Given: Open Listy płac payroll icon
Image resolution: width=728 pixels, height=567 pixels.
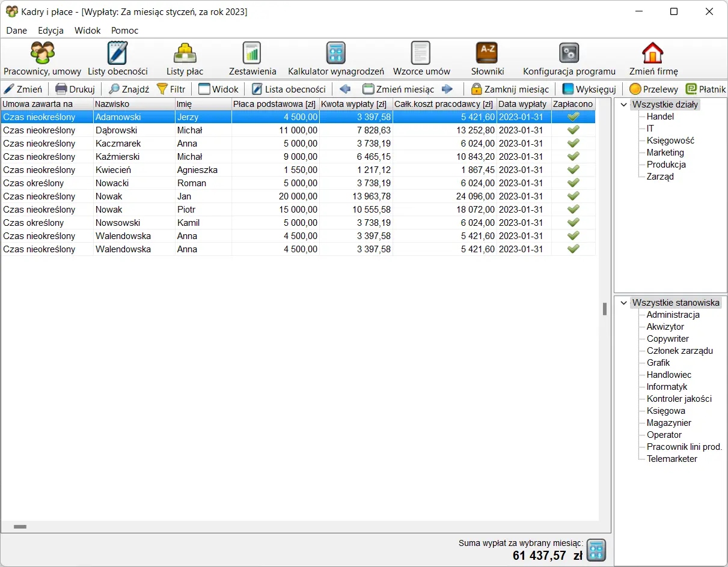Looking at the screenshot, I should [x=185, y=53].
